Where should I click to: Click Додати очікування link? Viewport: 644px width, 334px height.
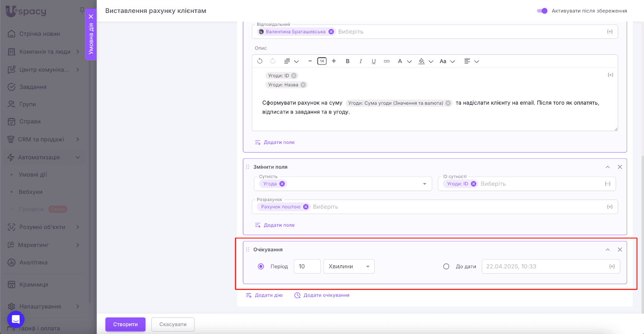point(326,295)
